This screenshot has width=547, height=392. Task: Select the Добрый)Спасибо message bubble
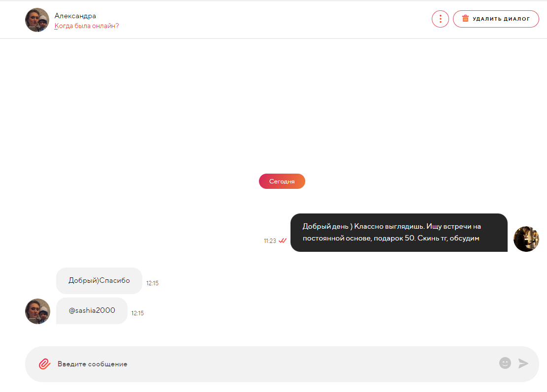click(x=99, y=280)
